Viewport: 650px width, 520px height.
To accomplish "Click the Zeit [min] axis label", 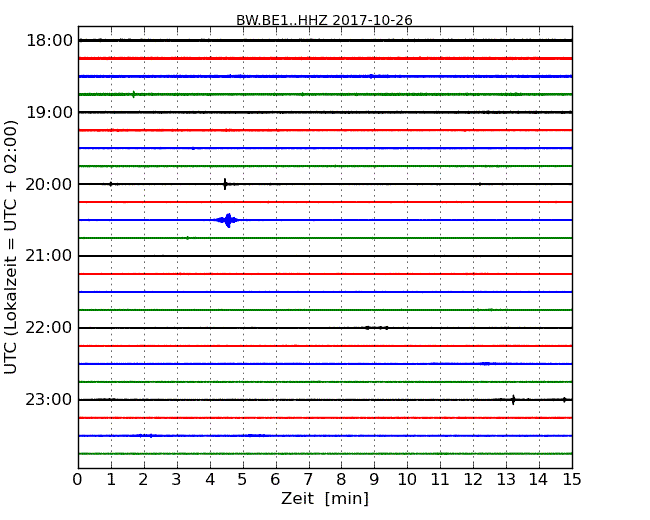I will (x=325, y=498).
